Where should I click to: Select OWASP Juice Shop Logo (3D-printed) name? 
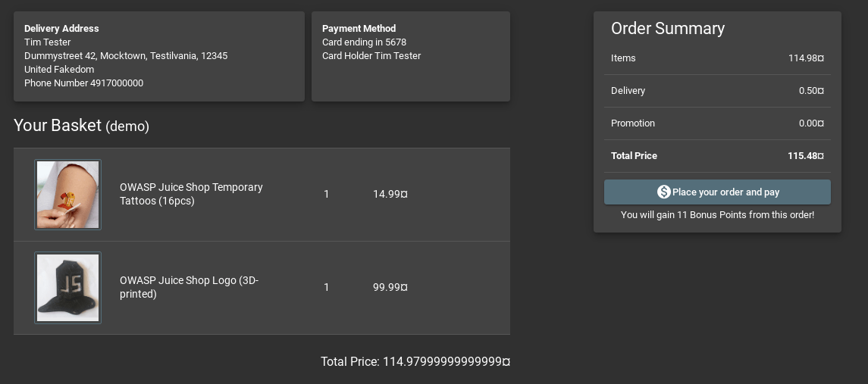tap(189, 287)
